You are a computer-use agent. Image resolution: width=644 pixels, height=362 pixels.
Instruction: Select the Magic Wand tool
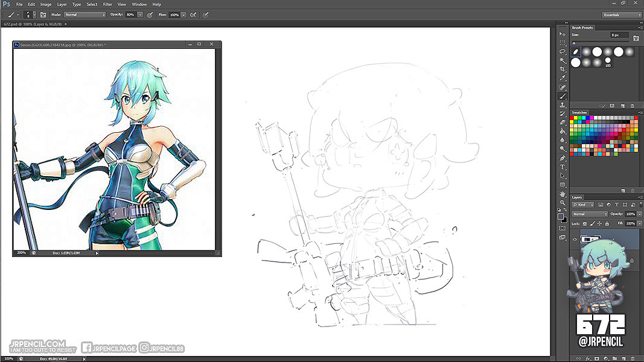563,60
